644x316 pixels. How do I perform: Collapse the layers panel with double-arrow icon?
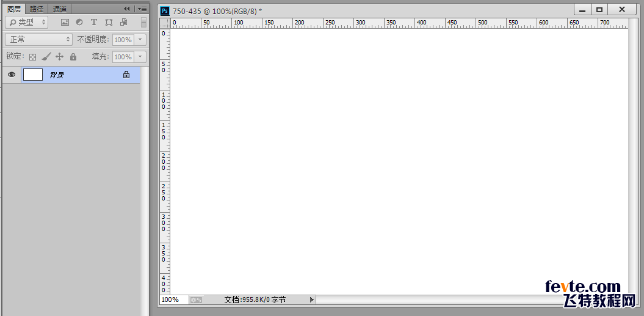tap(127, 9)
